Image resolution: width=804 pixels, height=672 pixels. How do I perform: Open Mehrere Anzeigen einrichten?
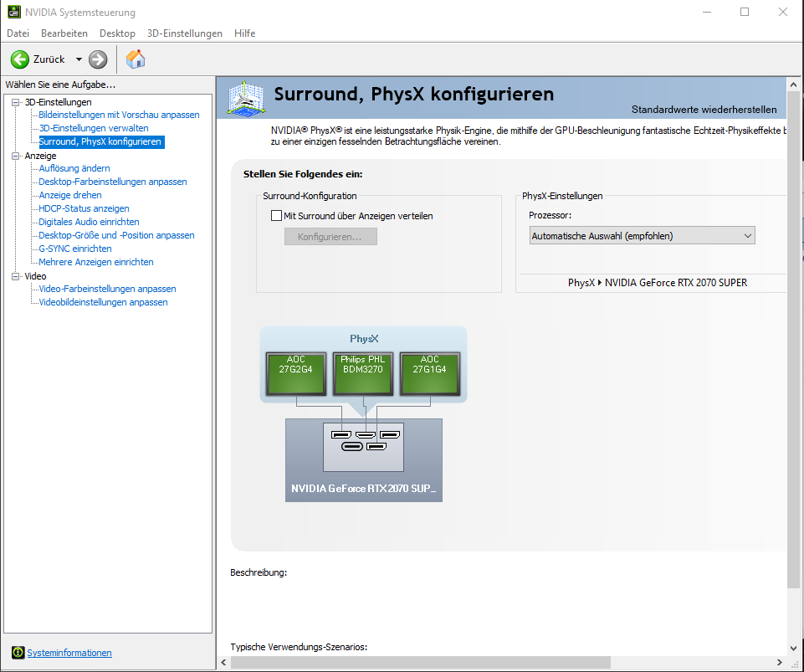96,262
